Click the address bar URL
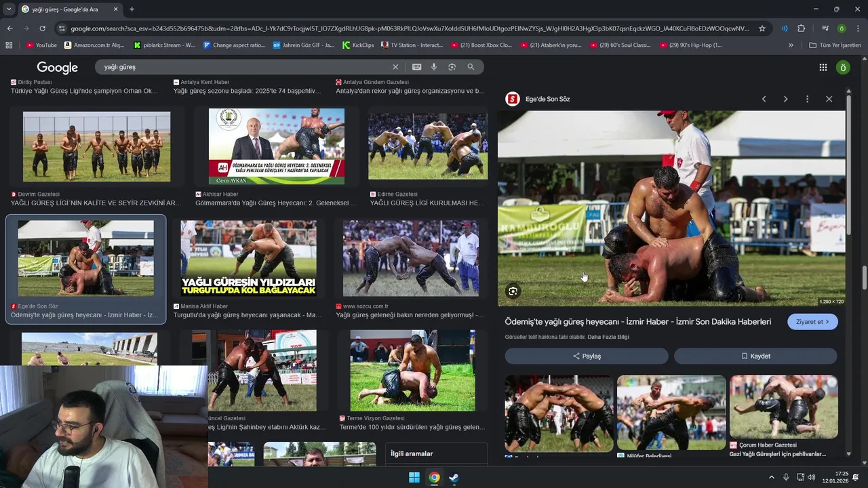 pos(410,28)
